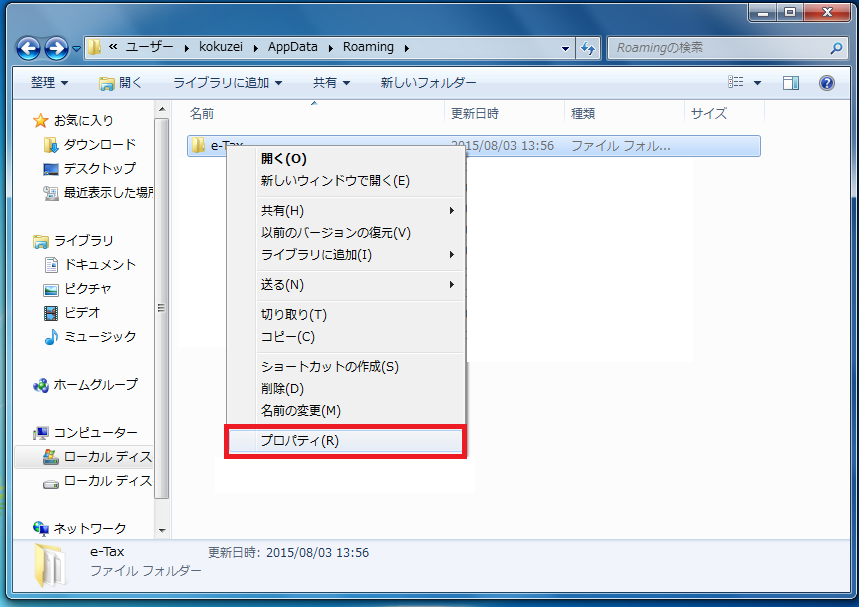Viewport: 859px width, 607px height.
Task: Open the 共有 toolbar dropdown
Action: click(331, 83)
